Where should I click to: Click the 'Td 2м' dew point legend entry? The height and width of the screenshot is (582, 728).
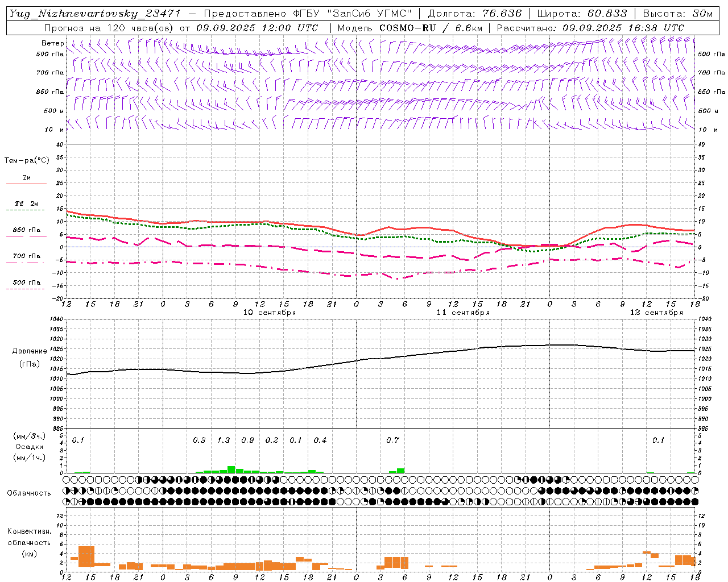coord(26,203)
